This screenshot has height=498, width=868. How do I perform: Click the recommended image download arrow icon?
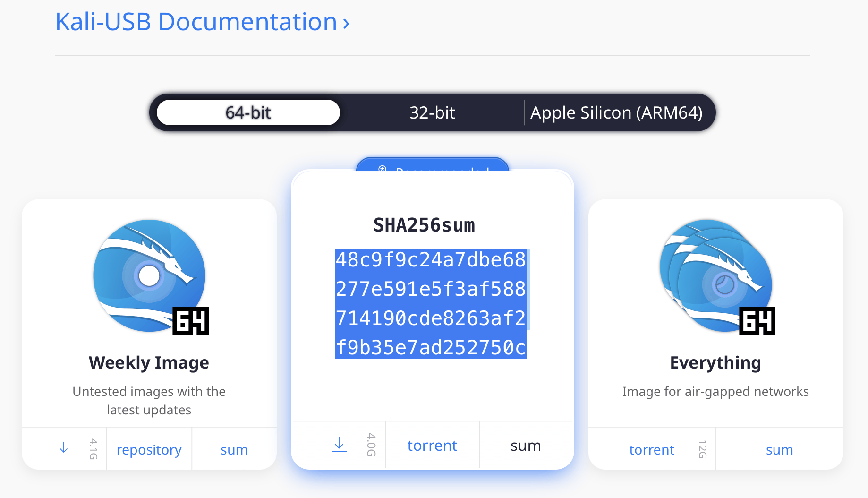tap(339, 445)
